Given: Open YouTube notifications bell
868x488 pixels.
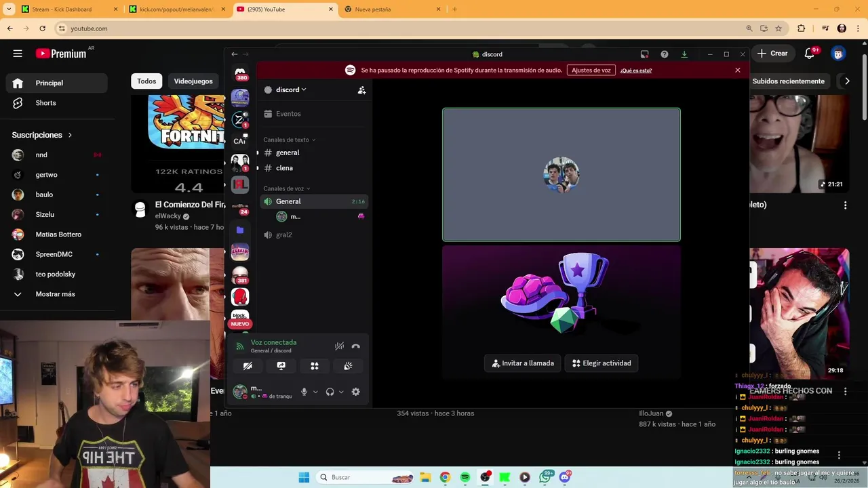Looking at the screenshot, I should (x=810, y=54).
